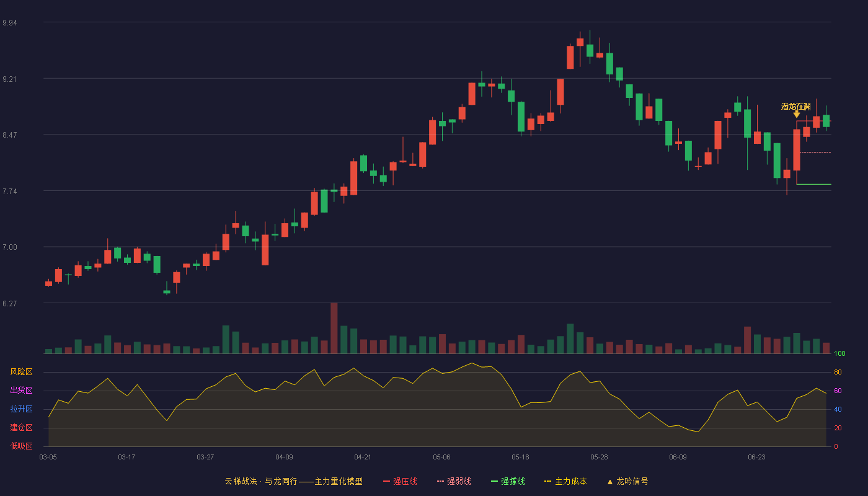Toggle the 强压线 legend entry
Viewport: 868px width, 496px height.
click(400, 481)
